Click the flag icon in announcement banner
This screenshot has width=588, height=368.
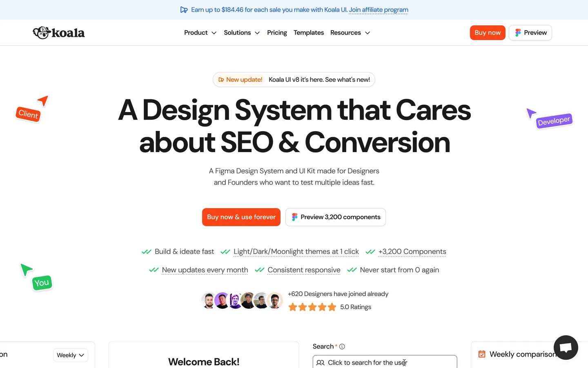(184, 10)
